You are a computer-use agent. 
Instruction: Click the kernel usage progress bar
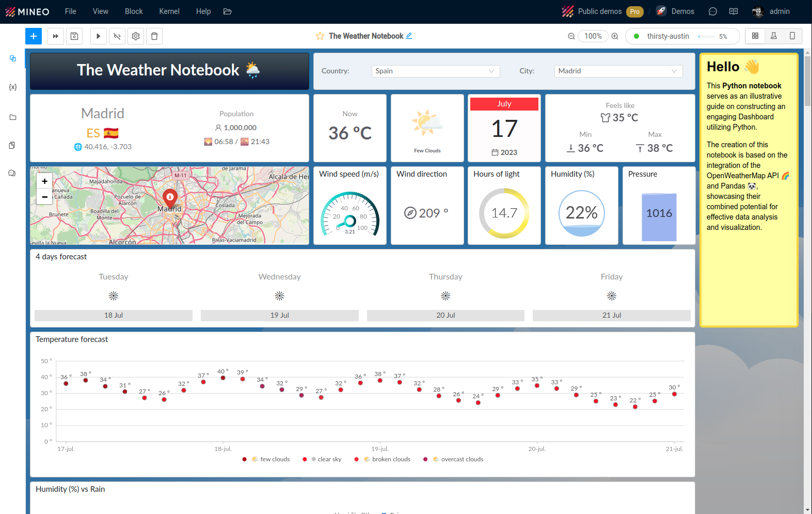click(x=707, y=37)
